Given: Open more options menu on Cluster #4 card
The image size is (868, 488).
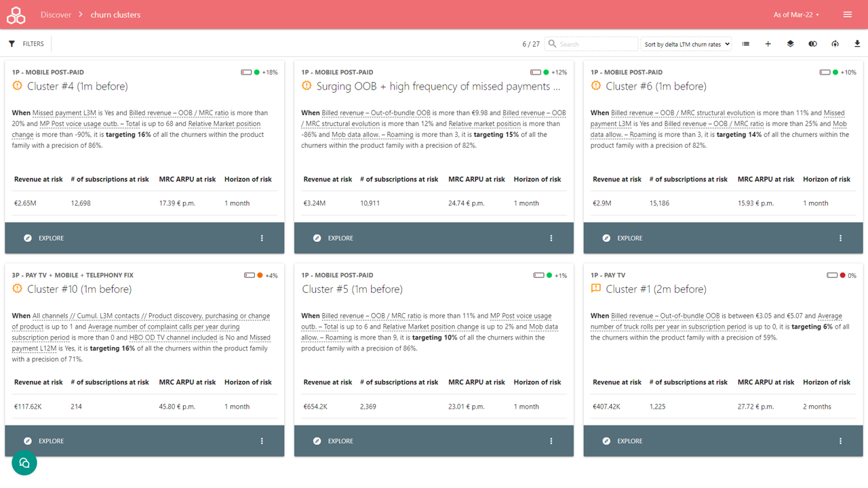Looking at the screenshot, I should coord(262,238).
